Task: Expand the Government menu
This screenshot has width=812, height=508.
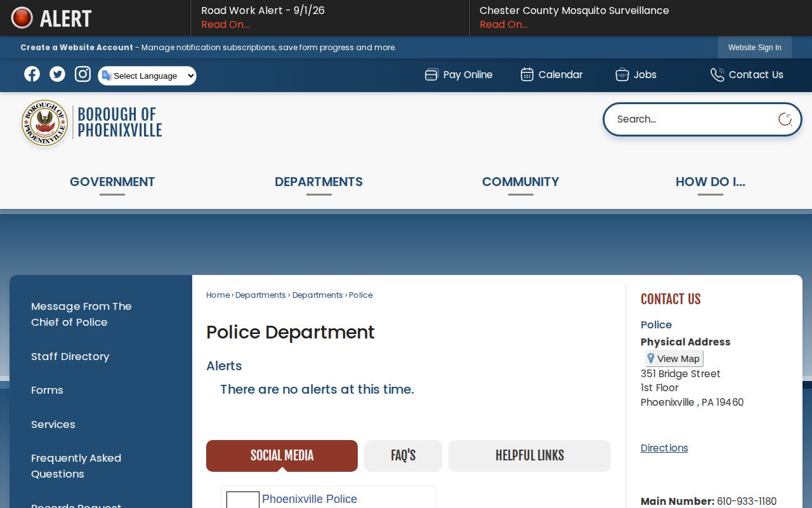Action: [112, 182]
